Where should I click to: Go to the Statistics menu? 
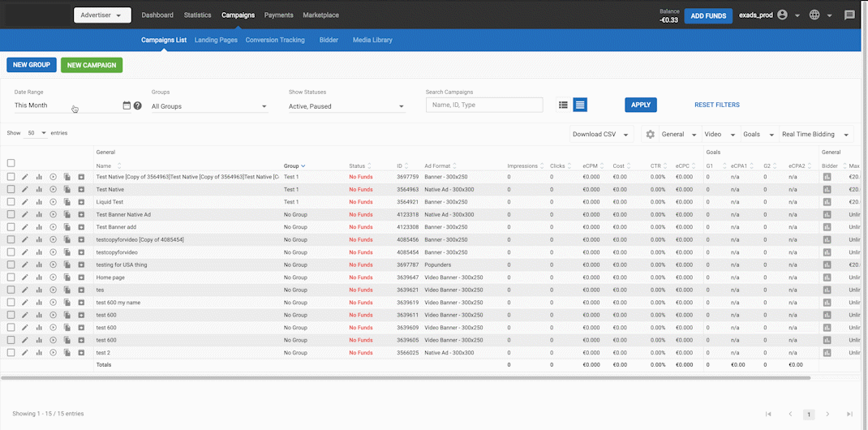coord(197,15)
